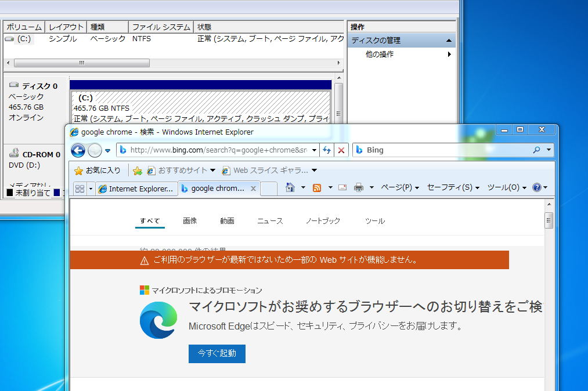
Task: Open ノートブック tab on Bing
Action: pyautogui.click(x=323, y=221)
